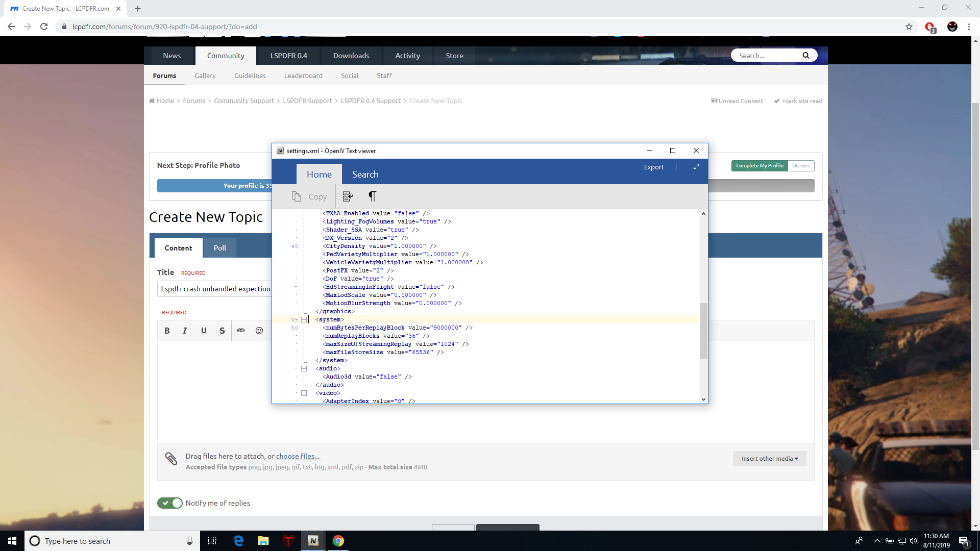Click the fullscreen expand arrows icon

click(x=696, y=167)
